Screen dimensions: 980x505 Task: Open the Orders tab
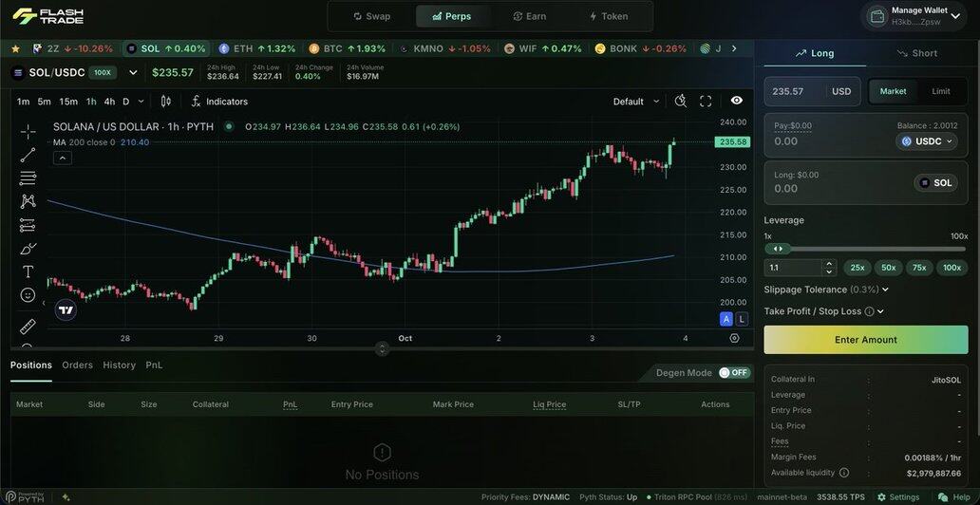[77, 365]
